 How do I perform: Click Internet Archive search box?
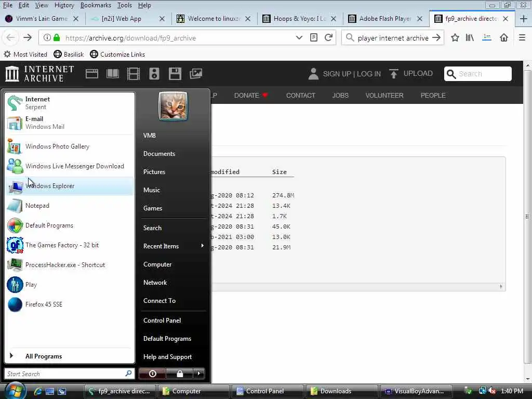[478, 74]
